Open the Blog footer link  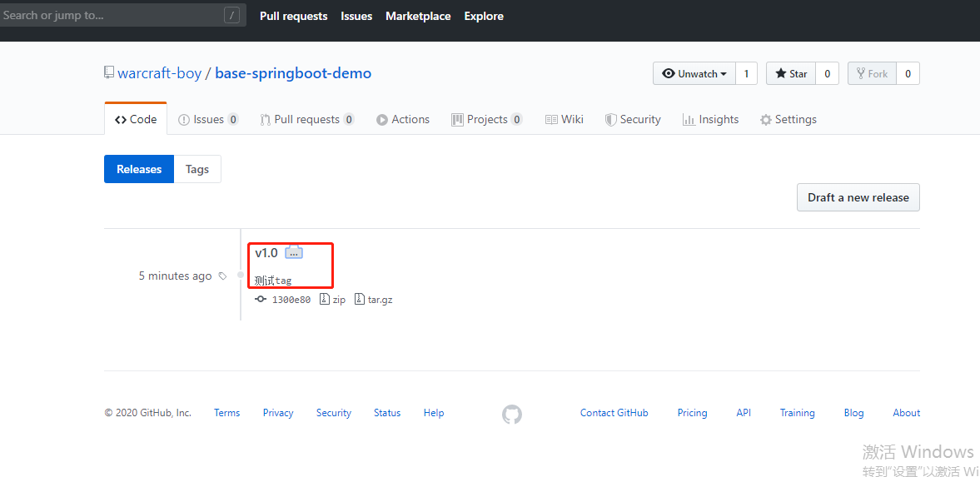tap(853, 413)
